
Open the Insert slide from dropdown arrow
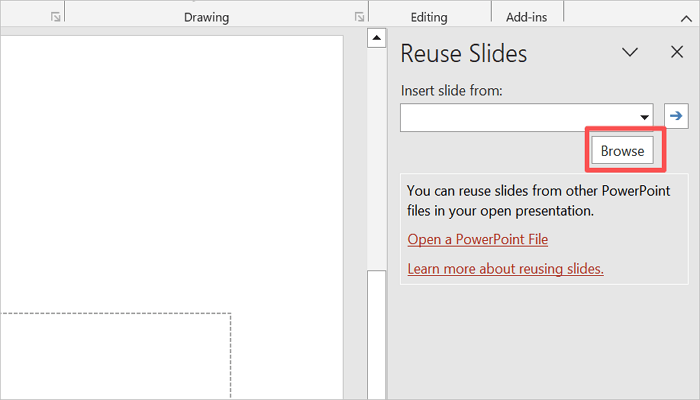[x=644, y=117]
